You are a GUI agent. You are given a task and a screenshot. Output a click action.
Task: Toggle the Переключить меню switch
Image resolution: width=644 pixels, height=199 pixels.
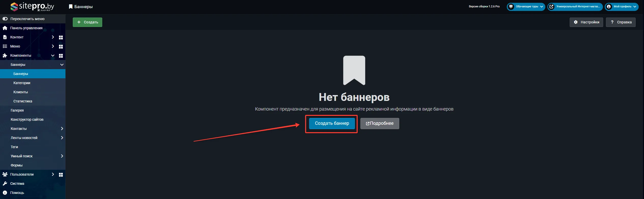5,19
